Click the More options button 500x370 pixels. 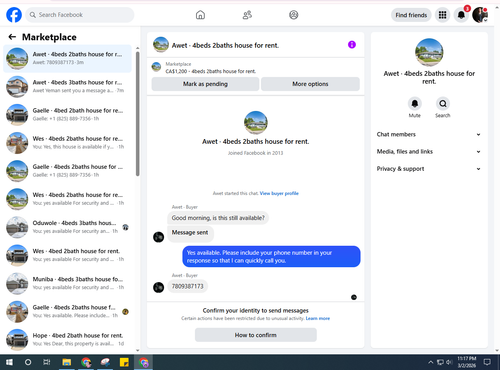point(310,84)
